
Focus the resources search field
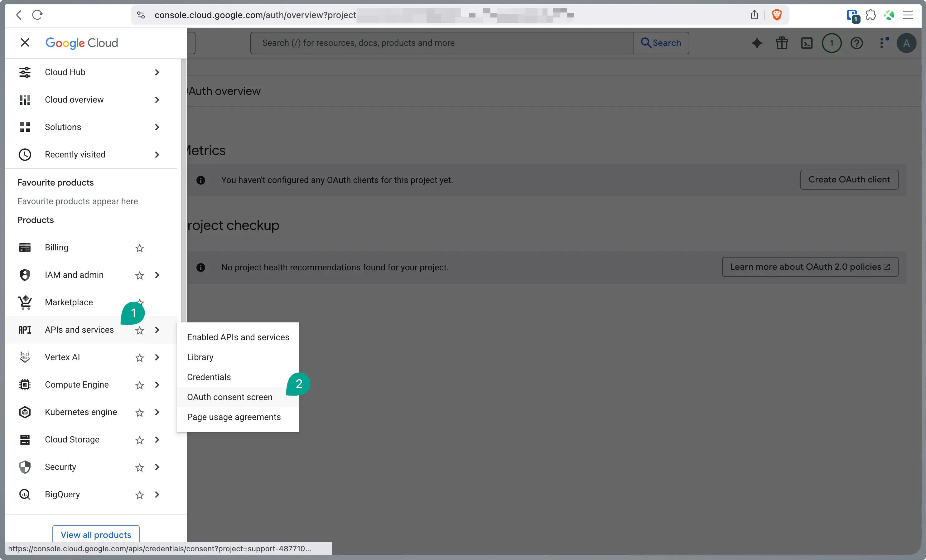click(441, 43)
